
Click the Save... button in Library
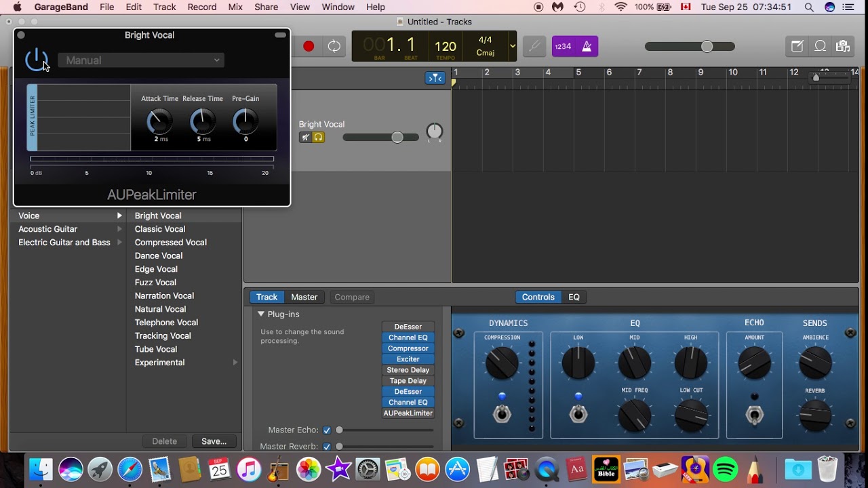click(214, 441)
